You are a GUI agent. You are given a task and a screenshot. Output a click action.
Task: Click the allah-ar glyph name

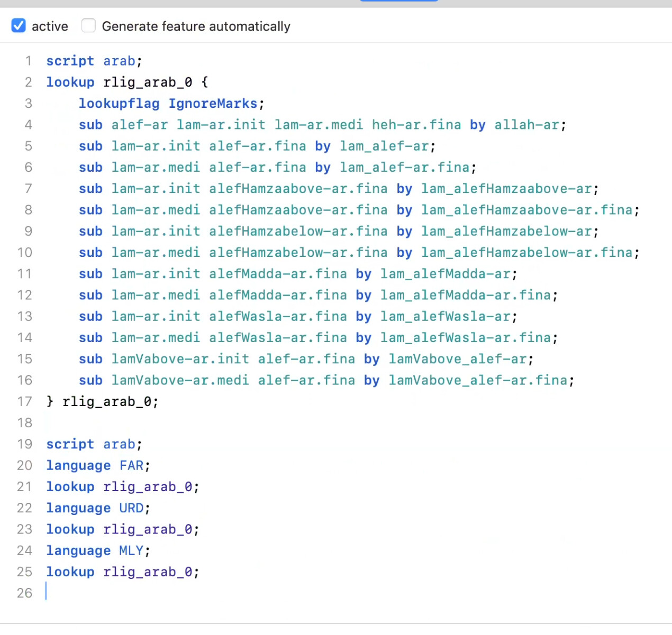tap(526, 125)
